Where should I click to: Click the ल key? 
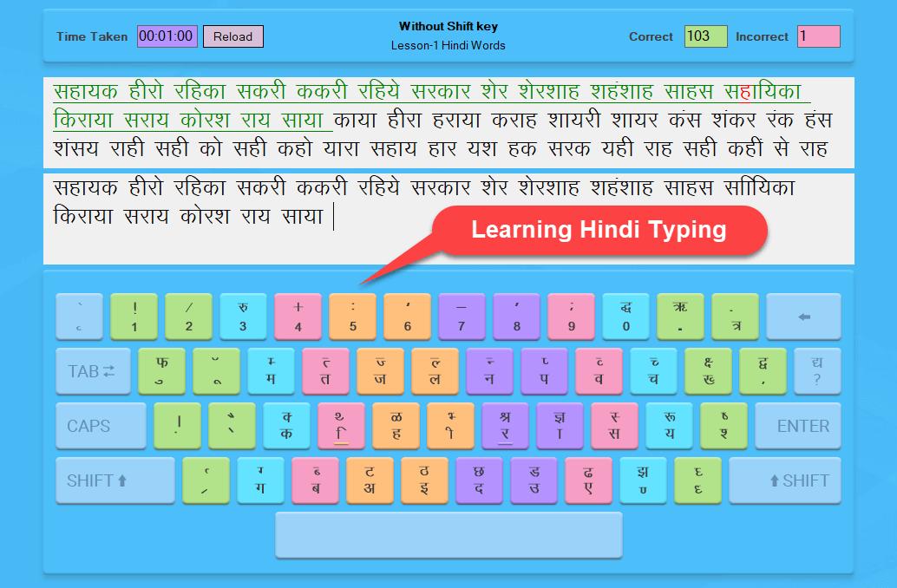[x=435, y=371]
